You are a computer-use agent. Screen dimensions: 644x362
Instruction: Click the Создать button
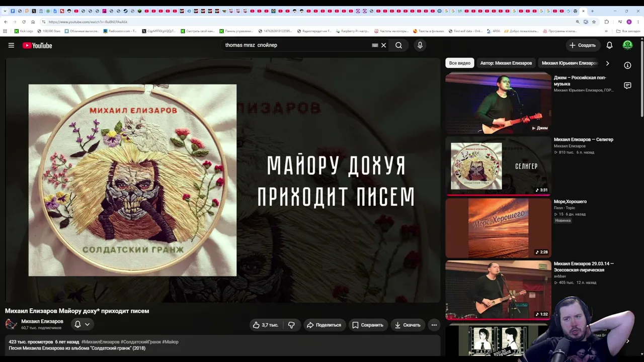(x=583, y=45)
